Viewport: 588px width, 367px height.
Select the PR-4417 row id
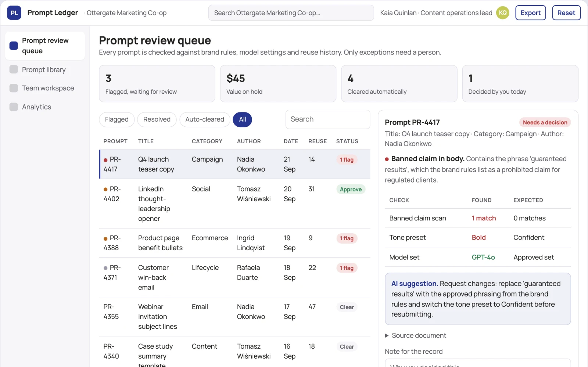click(x=112, y=164)
